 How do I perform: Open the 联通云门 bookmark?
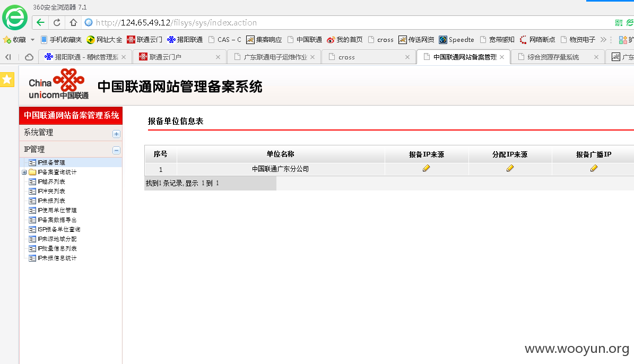pyautogui.click(x=144, y=40)
